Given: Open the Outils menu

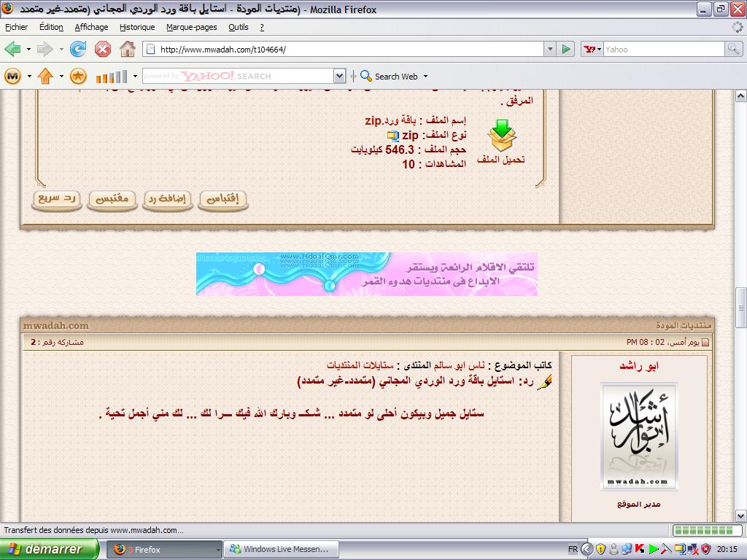Looking at the screenshot, I should 238,27.
